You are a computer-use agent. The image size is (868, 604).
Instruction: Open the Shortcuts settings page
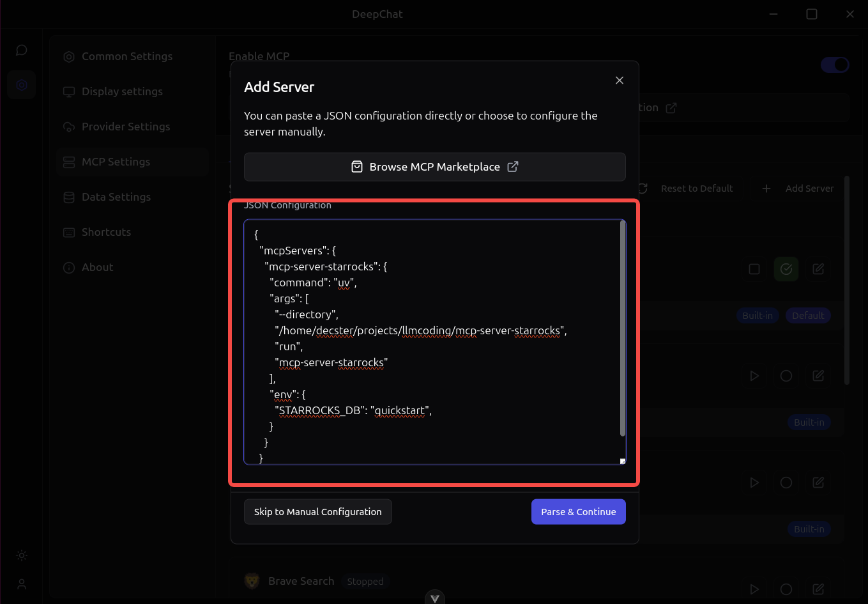[132, 233]
